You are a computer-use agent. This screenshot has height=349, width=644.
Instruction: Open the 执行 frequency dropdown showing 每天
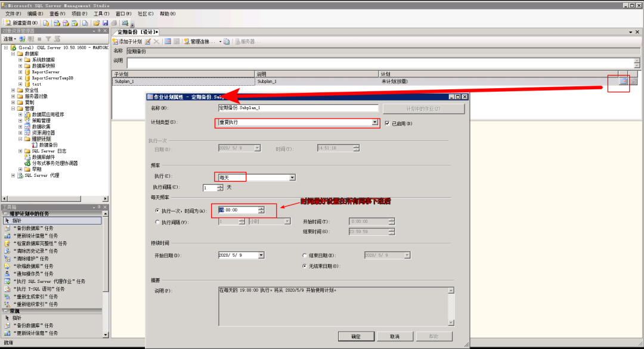point(292,177)
